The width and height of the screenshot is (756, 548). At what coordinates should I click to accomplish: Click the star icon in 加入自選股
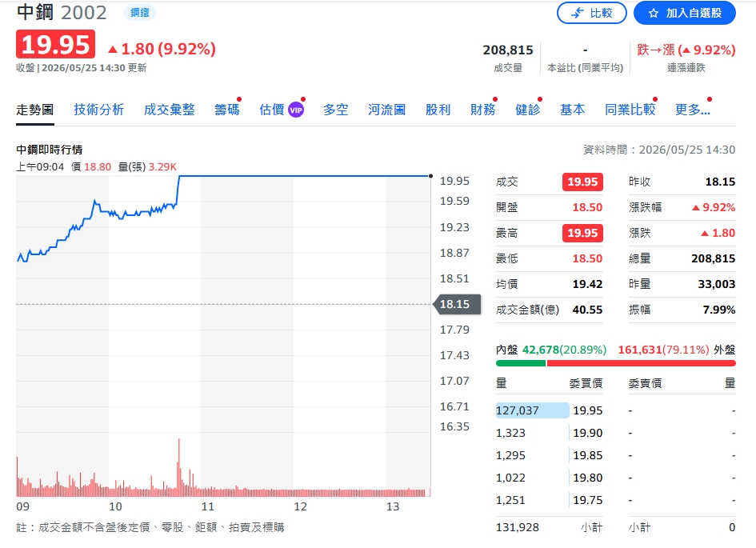[x=654, y=14]
